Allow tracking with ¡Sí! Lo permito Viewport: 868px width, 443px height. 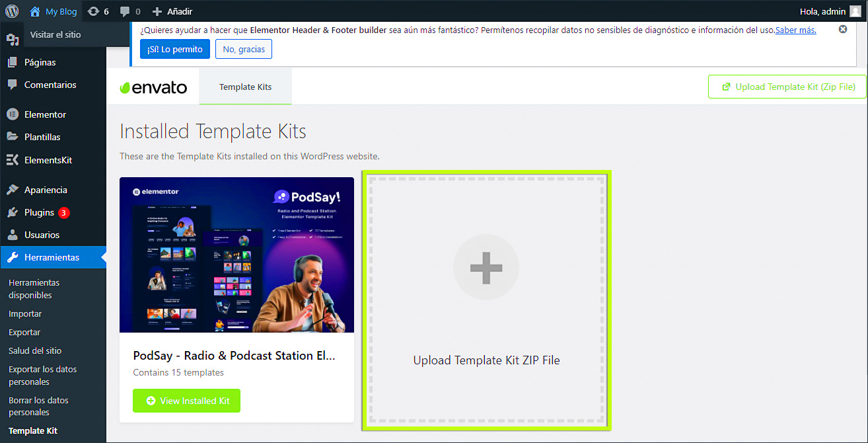coord(175,49)
